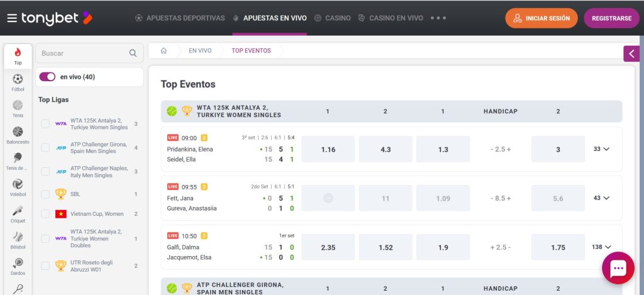Viewport: 644px width, 295px height.
Task: Click the Iniciar Sesión button
Action: [x=541, y=18]
